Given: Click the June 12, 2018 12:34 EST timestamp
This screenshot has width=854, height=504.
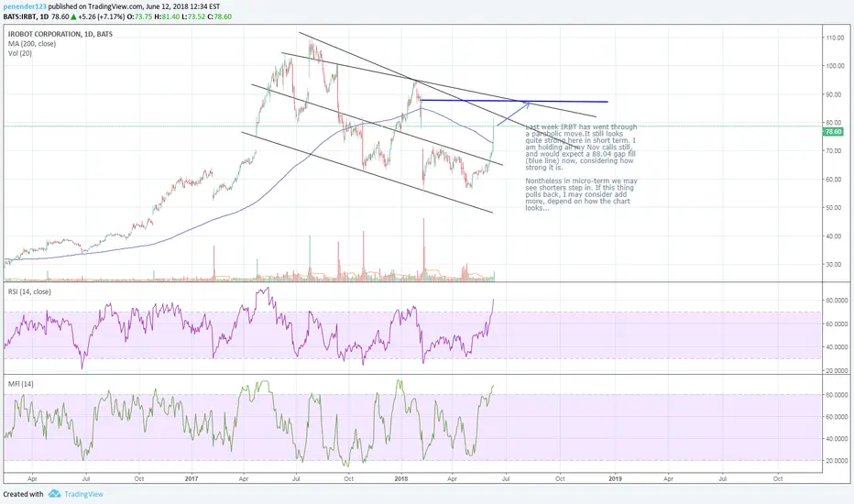Looking at the screenshot, I should click(183, 6).
